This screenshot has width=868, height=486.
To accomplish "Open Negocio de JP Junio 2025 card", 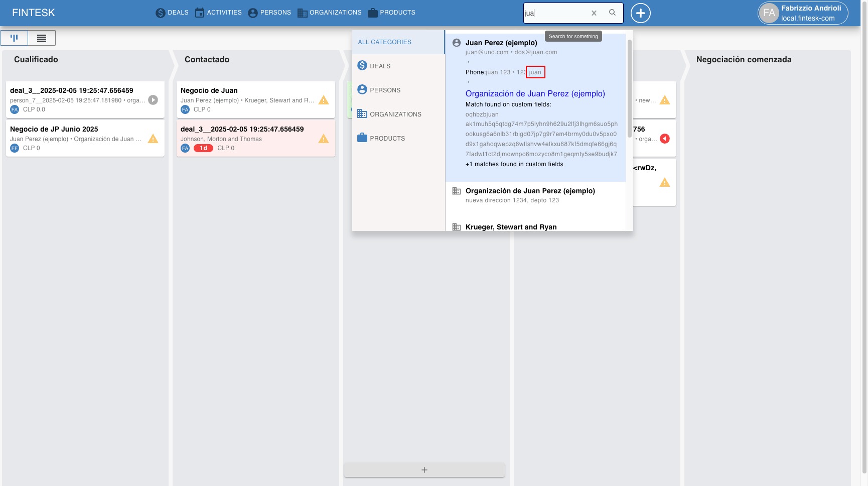I will (85, 138).
